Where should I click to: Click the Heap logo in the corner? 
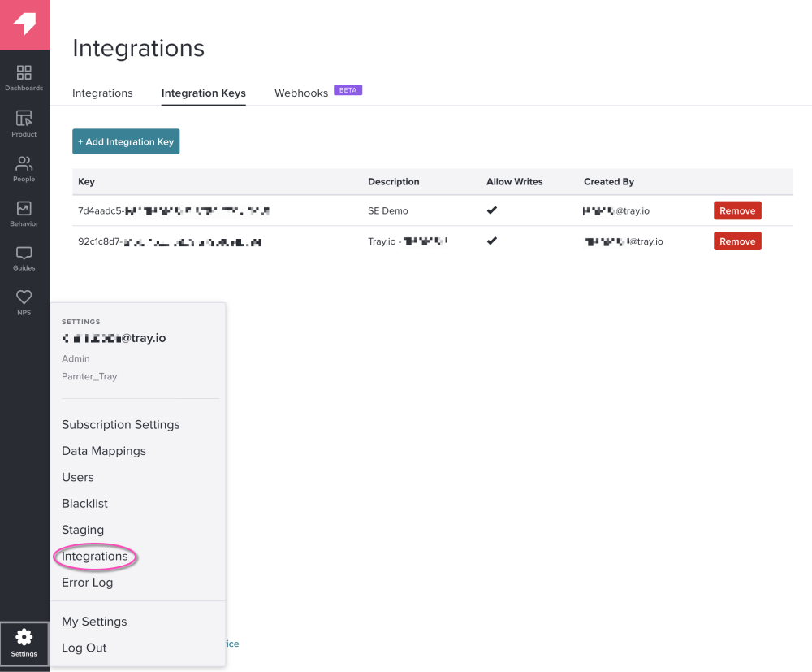click(x=24, y=24)
